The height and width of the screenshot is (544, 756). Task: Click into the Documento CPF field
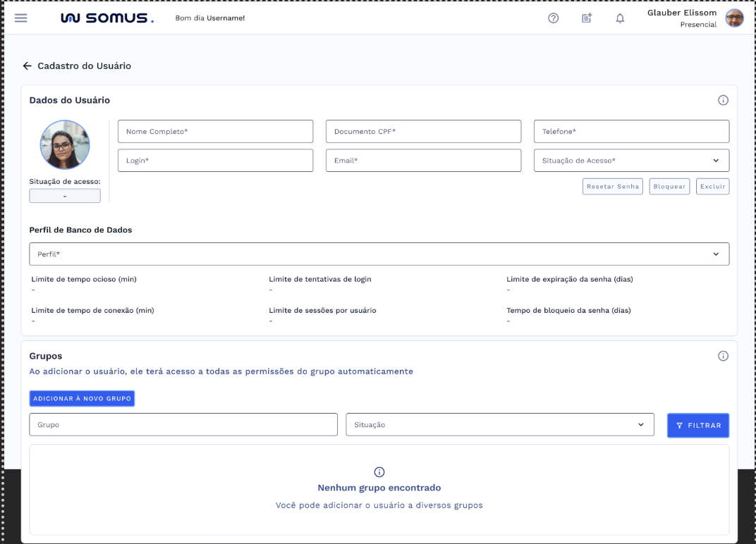(x=423, y=132)
